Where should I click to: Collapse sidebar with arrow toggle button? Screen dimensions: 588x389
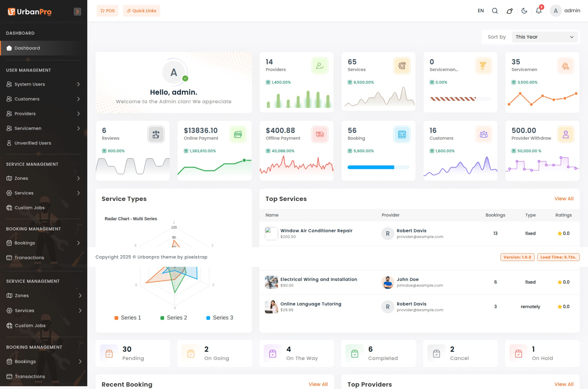coord(77,12)
